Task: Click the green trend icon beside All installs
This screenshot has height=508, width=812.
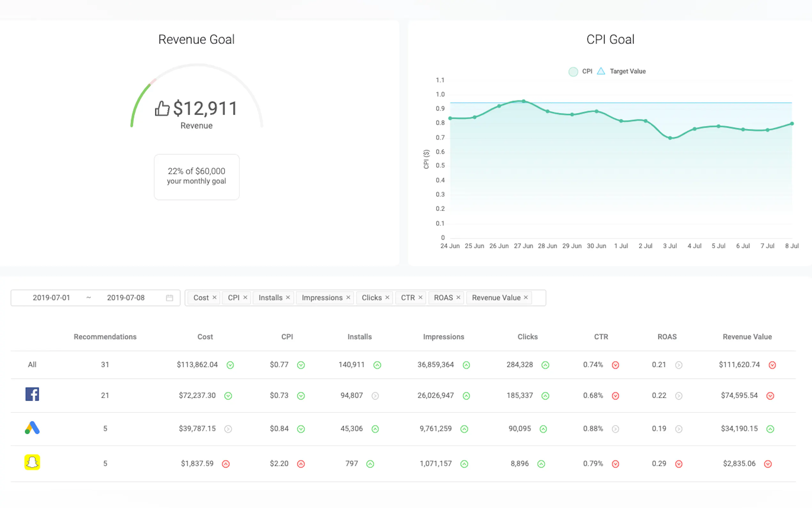Action: click(x=377, y=365)
